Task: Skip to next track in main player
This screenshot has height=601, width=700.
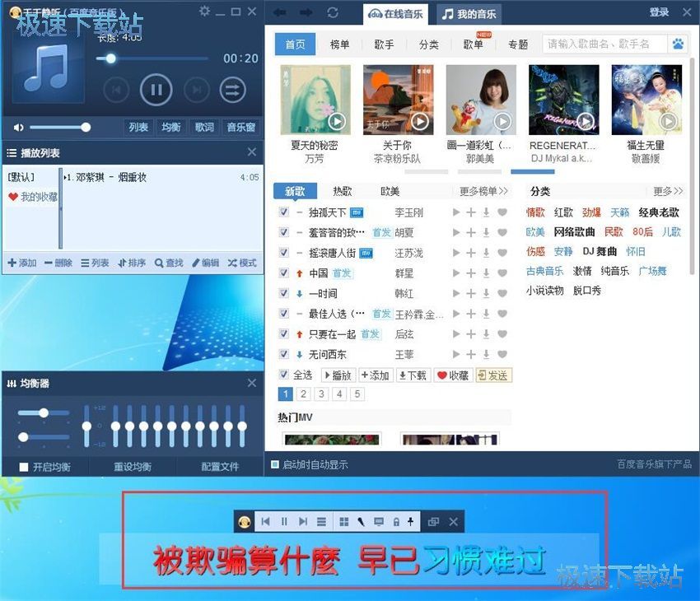Action: (x=197, y=90)
